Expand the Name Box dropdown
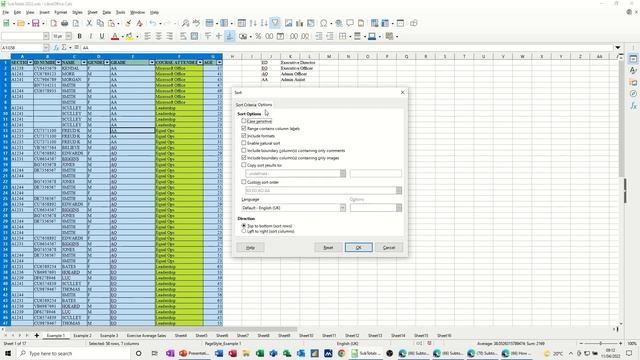The height and width of the screenshot is (360, 640). click(46, 48)
